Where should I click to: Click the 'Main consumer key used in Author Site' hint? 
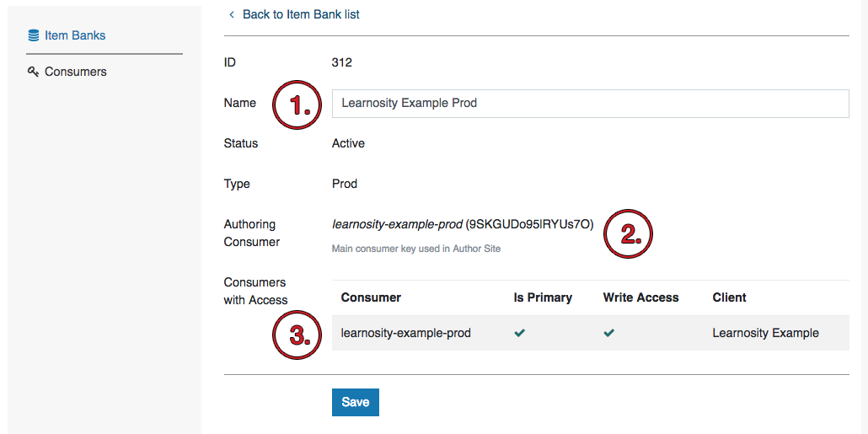[x=415, y=249]
